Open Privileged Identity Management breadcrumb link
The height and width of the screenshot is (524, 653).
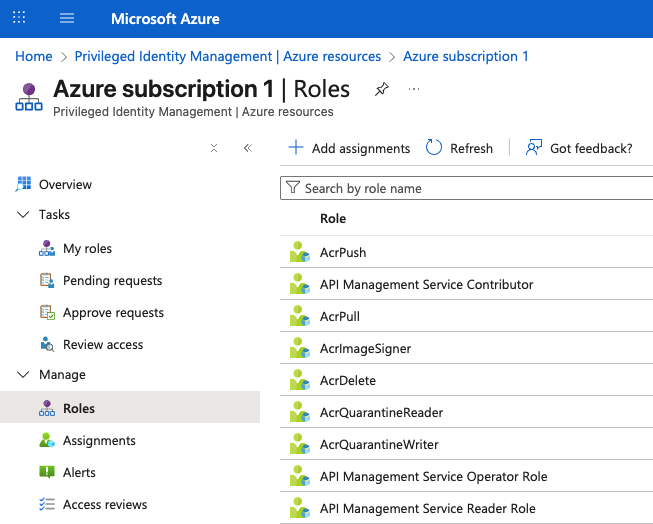pos(228,56)
